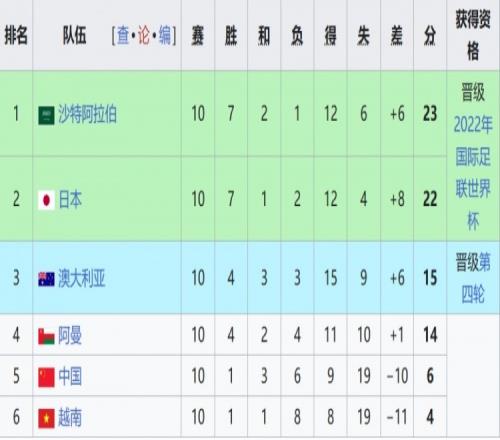This screenshot has width=500, height=440.
Task: Open the 沙特阿拉伯 team link
Action: [x=87, y=114]
